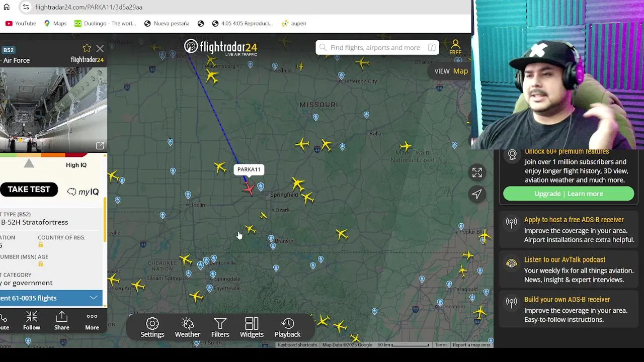Image resolution: width=644 pixels, height=362 pixels.
Task: Click Keyboard shortcuts on map footer
Action: click(297, 345)
